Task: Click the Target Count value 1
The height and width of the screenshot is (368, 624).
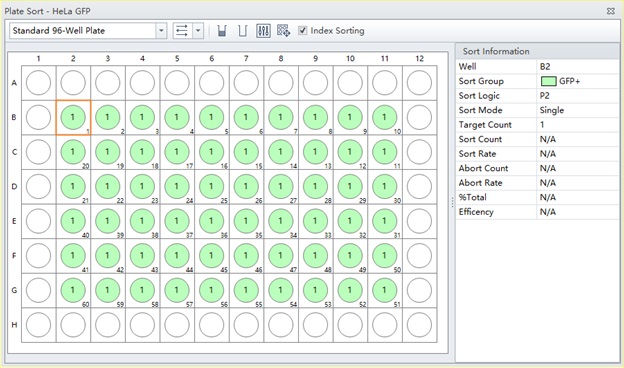Action: [542, 125]
